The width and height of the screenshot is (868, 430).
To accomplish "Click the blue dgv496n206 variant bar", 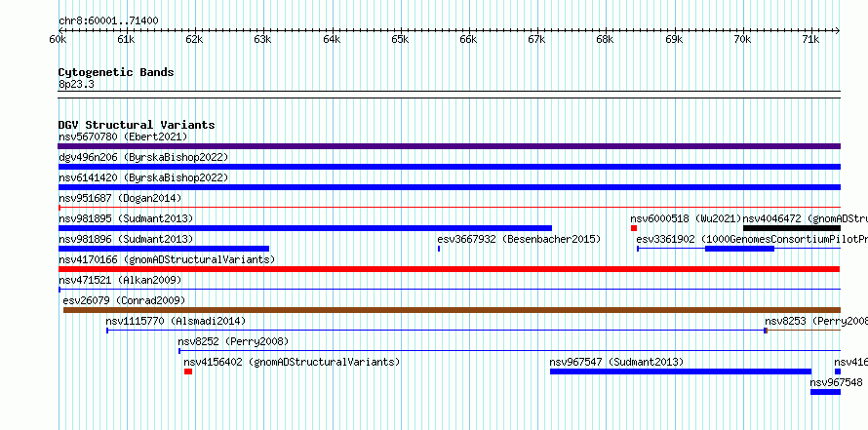I will pos(449,167).
